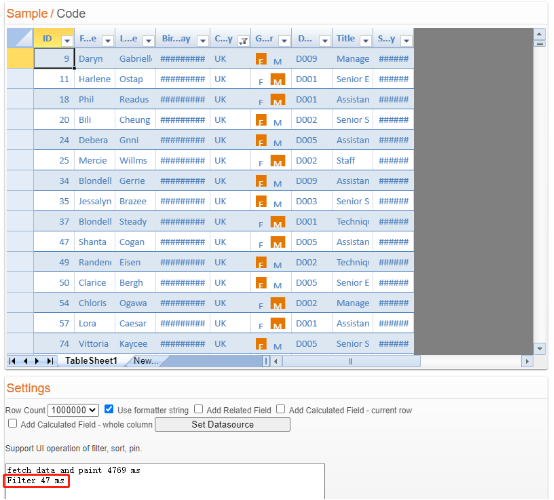The width and height of the screenshot is (554, 500).
Task: Click orange M gender icon in Harlene's row
Action: tap(278, 79)
